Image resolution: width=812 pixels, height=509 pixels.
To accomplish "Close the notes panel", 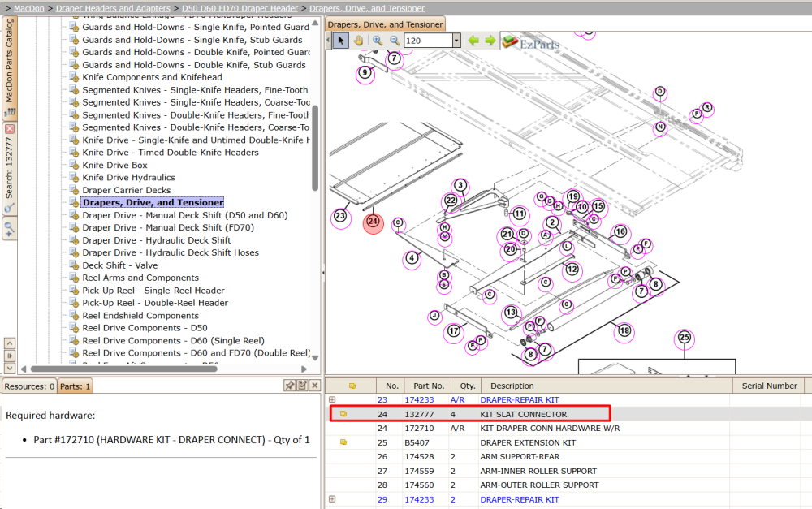I will coord(315,386).
